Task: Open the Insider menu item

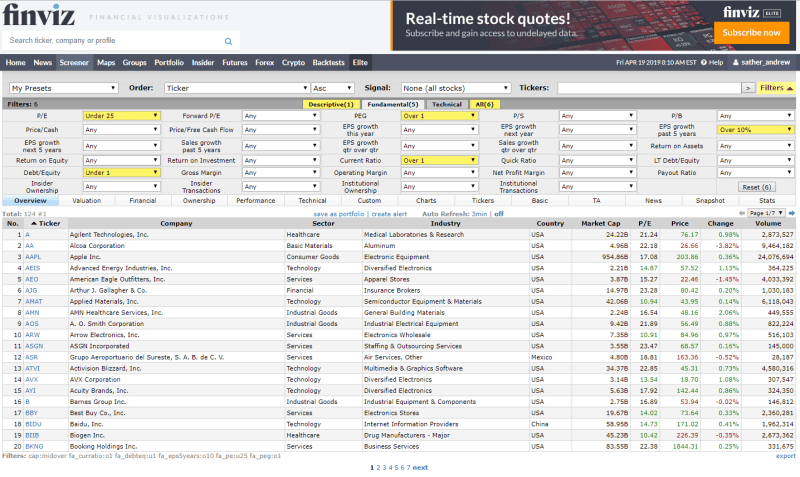Action: (203, 63)
